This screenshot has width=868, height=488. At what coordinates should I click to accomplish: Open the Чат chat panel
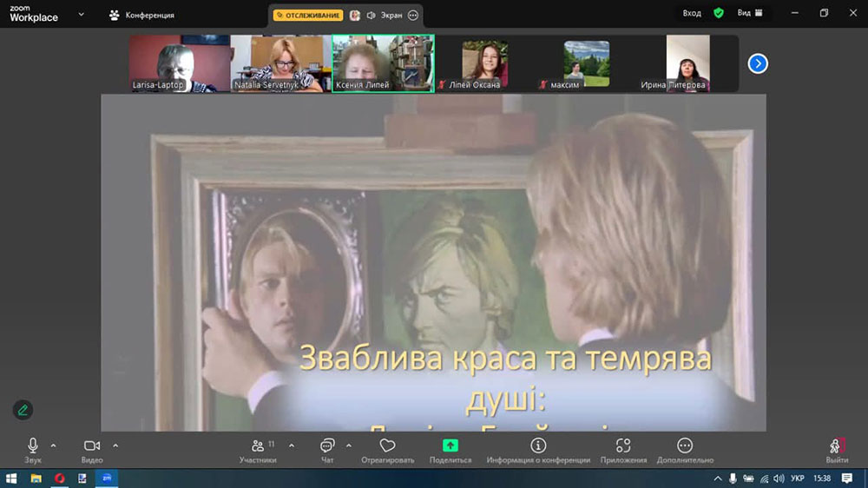tap(327, 451)
